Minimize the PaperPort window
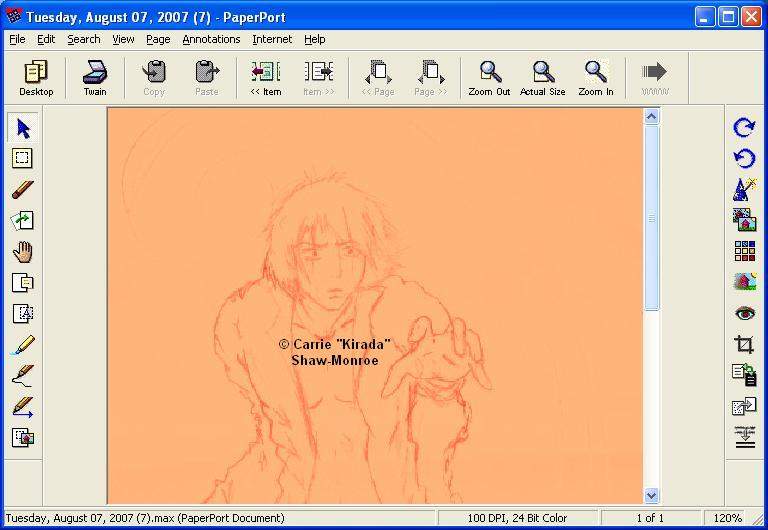Viewport: 768px width, 530px height. pos(705,17)
